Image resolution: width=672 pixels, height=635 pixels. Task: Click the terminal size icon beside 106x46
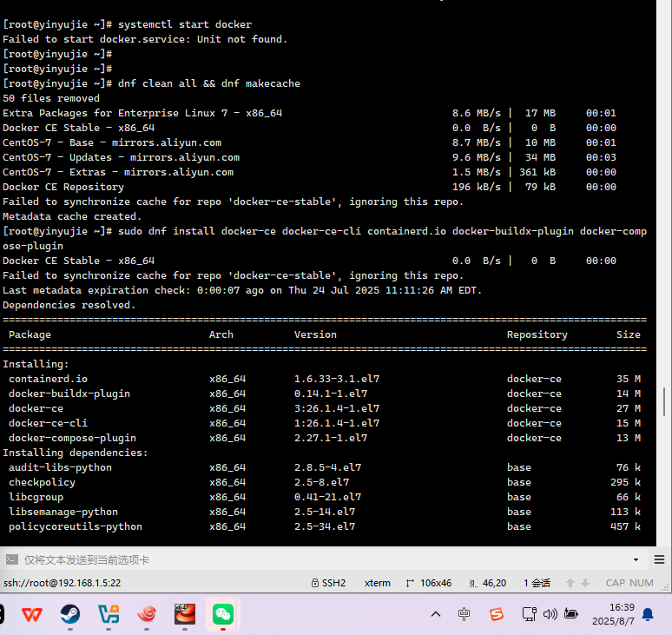(410, 583)
